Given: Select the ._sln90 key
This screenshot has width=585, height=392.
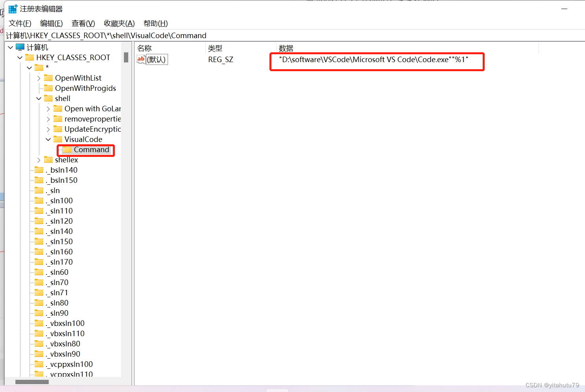Looking at the screenshot, I should tap(57, 313).
